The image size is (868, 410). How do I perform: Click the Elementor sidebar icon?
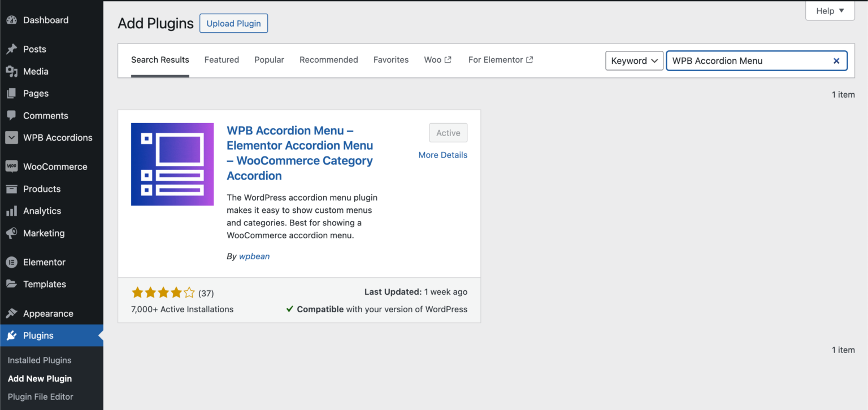tap(12, 261)
